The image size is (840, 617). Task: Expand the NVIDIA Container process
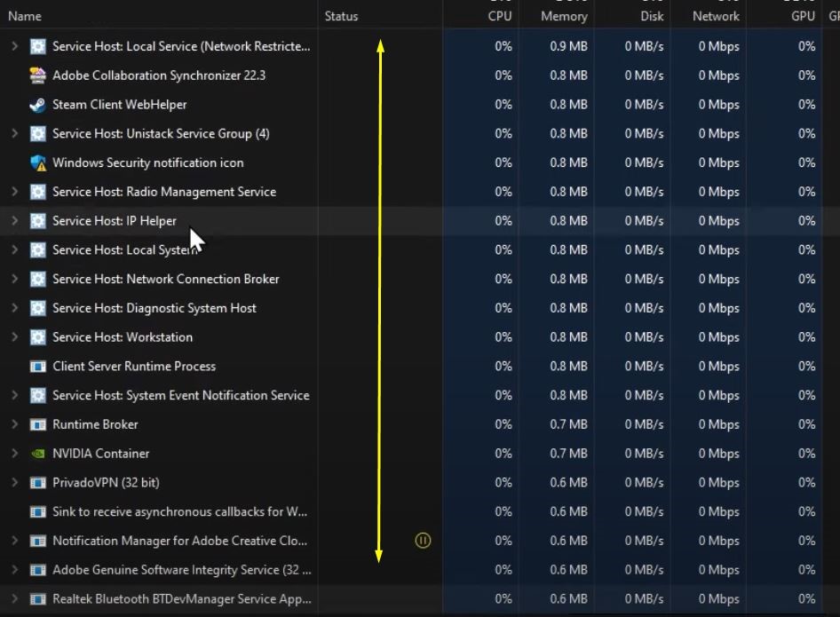point(15,454)
